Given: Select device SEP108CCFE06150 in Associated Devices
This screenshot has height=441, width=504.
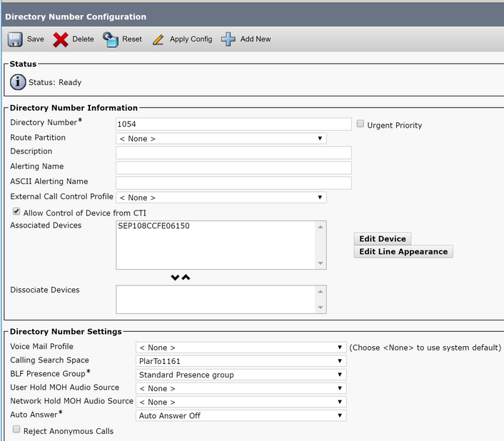Looking at the screenshot, I should 153,225.
